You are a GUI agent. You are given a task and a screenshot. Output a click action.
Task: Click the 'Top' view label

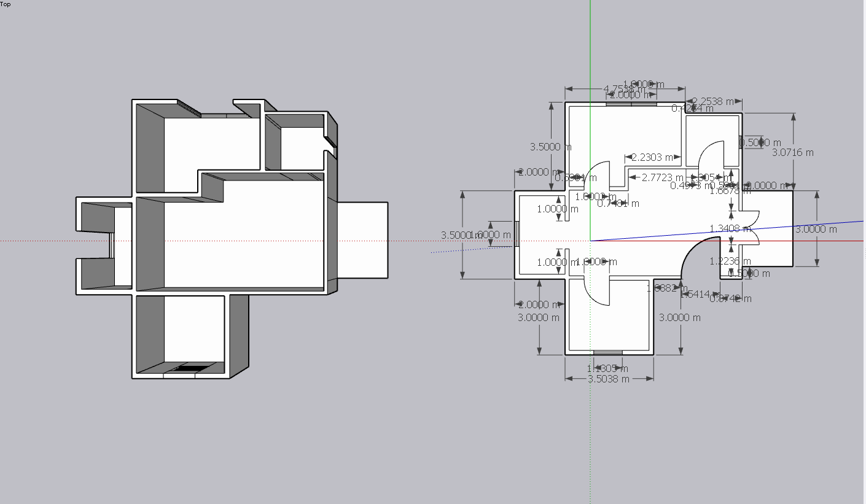point(5,4)
